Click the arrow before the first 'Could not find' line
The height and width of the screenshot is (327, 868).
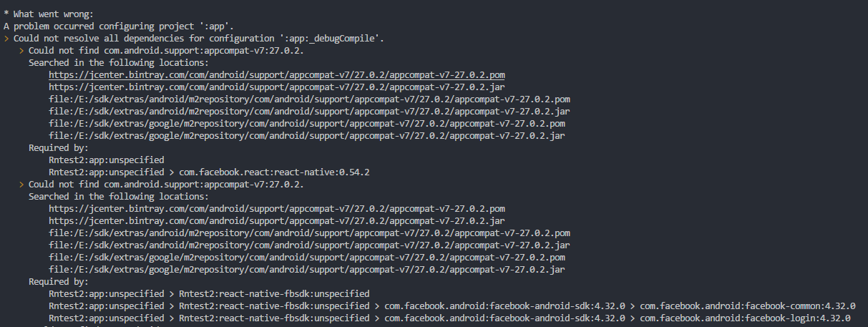click(x=21, y=50)
